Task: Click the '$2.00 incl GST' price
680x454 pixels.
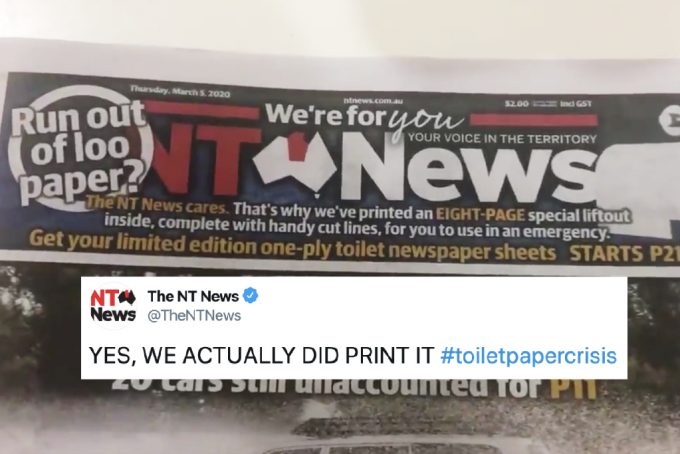Action: tap(548, 104)
